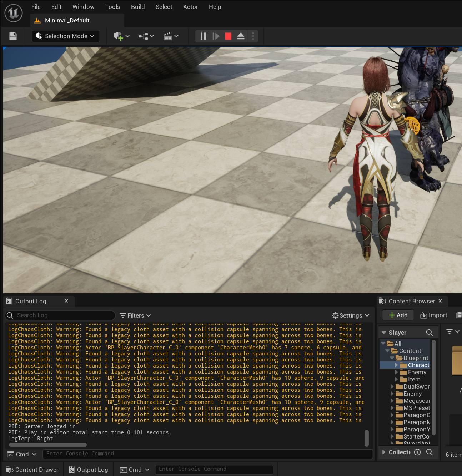
Task: Select the Enemy subfolder under Blueprint
Action: tap(417, 372)
